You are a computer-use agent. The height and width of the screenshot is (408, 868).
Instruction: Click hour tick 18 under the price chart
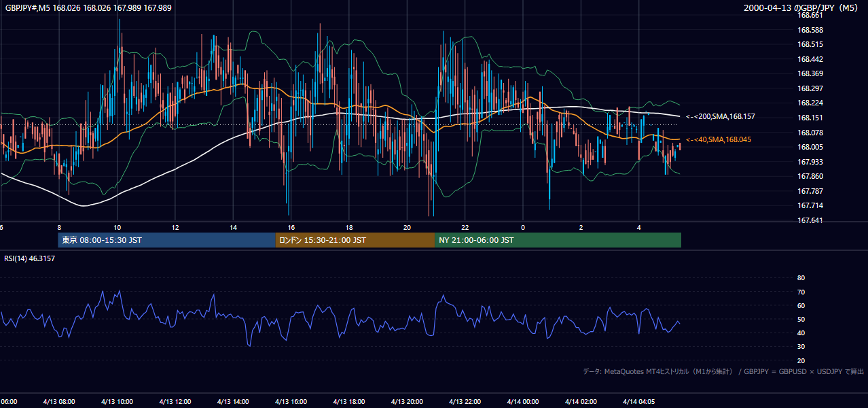coord(349,226)
